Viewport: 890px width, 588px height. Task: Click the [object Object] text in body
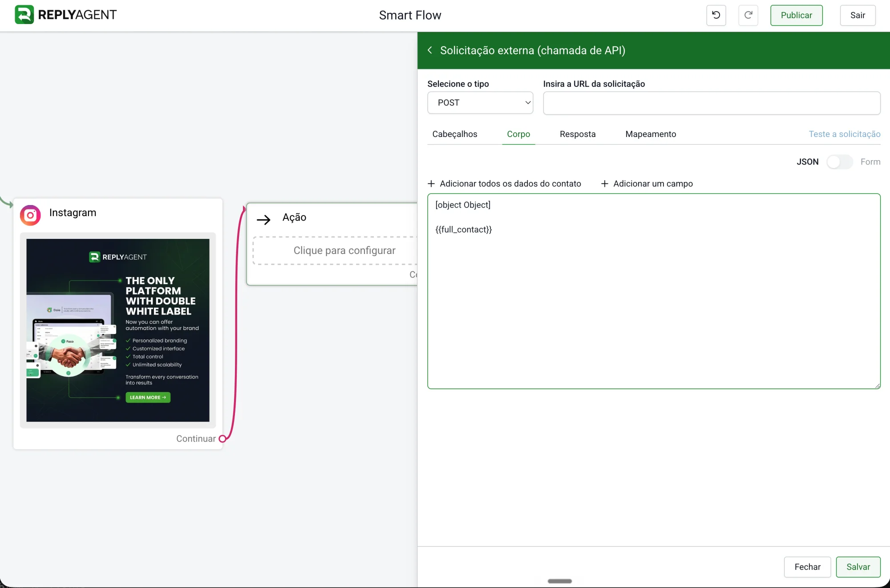coord(463,205)
